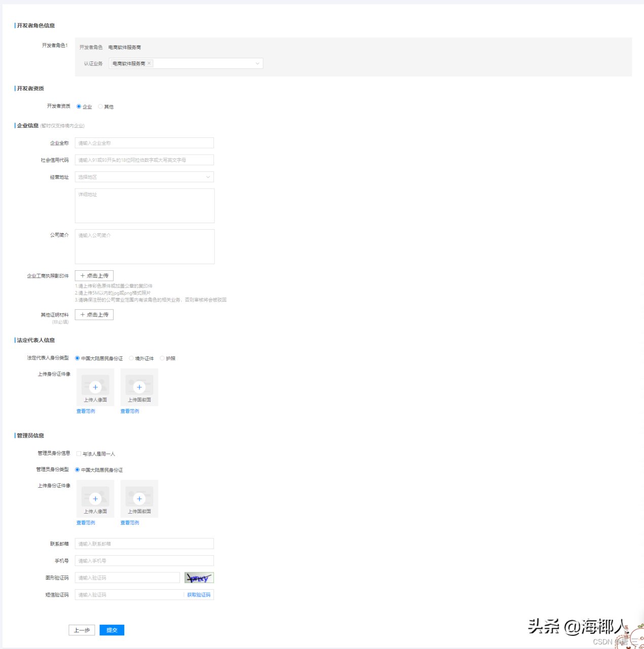Click the 上一步 button
This screenshot has width=644, height=649.
[x=82, y=630]
